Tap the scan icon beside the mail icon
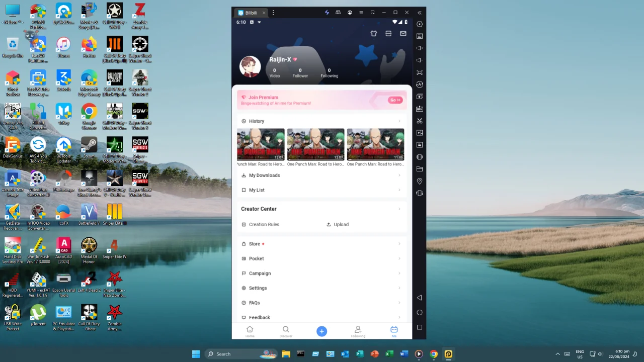This screenshot has width=644, height=362. 388,34
